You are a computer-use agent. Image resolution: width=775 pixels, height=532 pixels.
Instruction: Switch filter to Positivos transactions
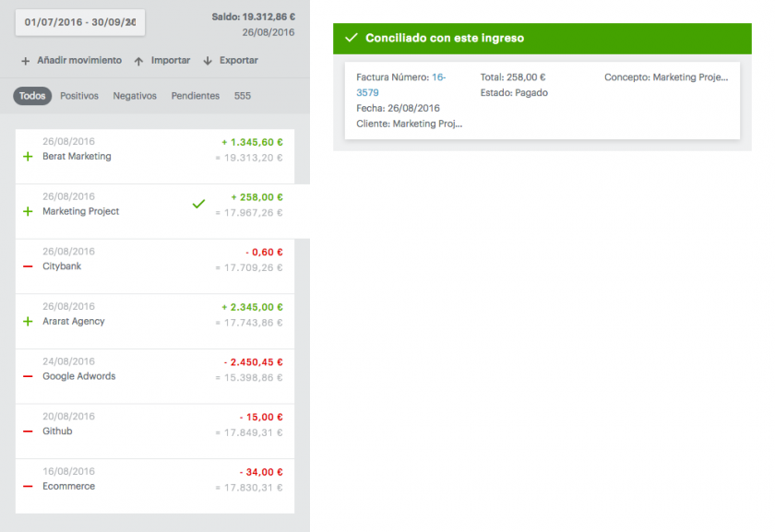pyautogui.click(x=78, y=96)
